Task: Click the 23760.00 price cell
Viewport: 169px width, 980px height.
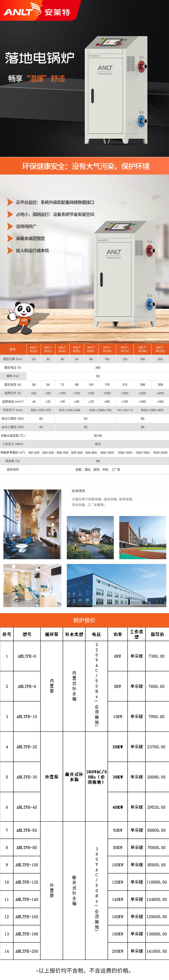Action: click(157, 747)
